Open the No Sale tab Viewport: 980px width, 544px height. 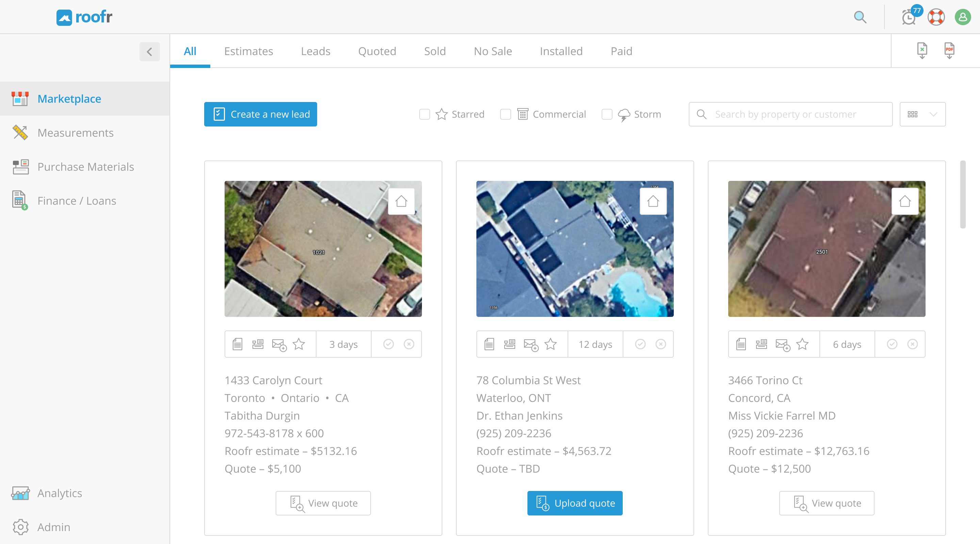coord(492,51)
